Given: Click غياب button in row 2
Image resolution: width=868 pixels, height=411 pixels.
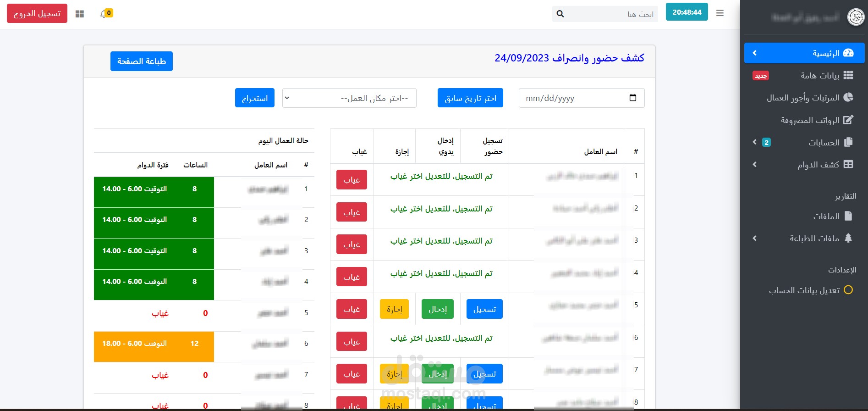Looking at the screenshot, I should [352, 212].
